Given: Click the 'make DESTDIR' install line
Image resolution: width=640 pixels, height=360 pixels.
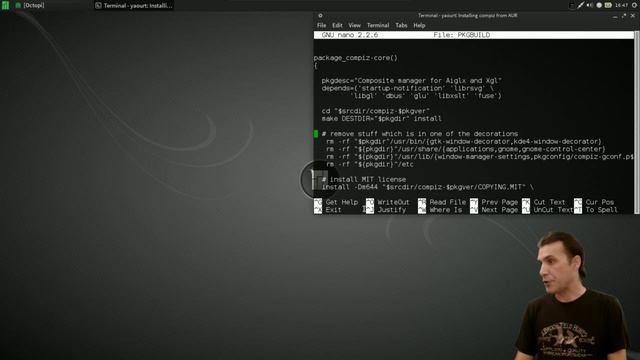Looking at the screenshot, I should (x=381, y=119).
